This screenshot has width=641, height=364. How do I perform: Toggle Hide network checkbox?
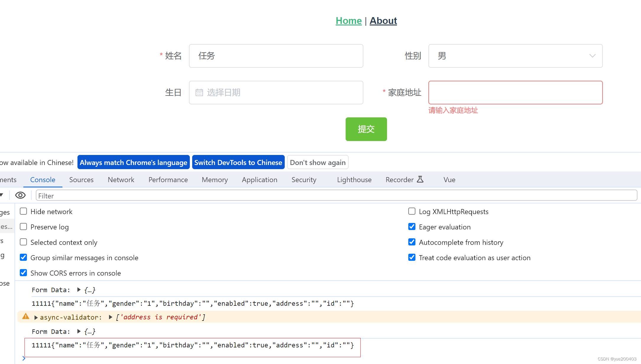(24, 211)
